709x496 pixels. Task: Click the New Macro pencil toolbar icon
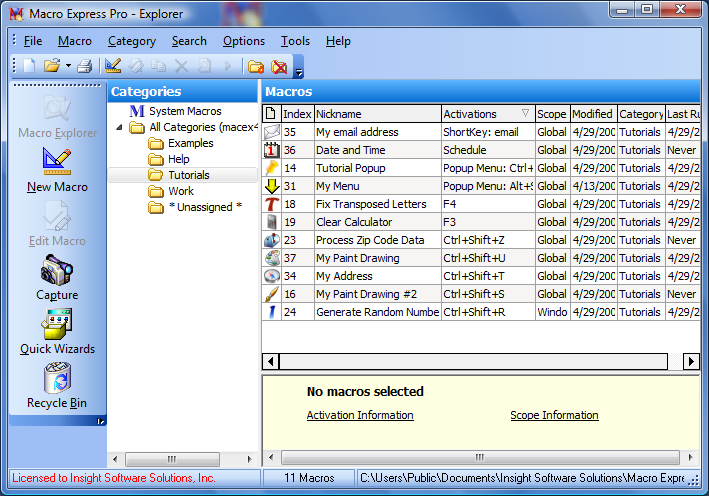(x=113, y=66)
